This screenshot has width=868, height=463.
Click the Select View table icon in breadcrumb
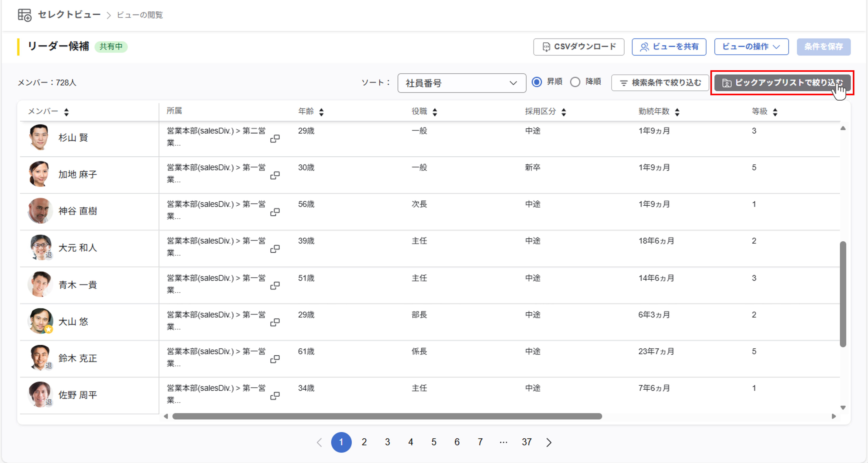tap(25, 15)
